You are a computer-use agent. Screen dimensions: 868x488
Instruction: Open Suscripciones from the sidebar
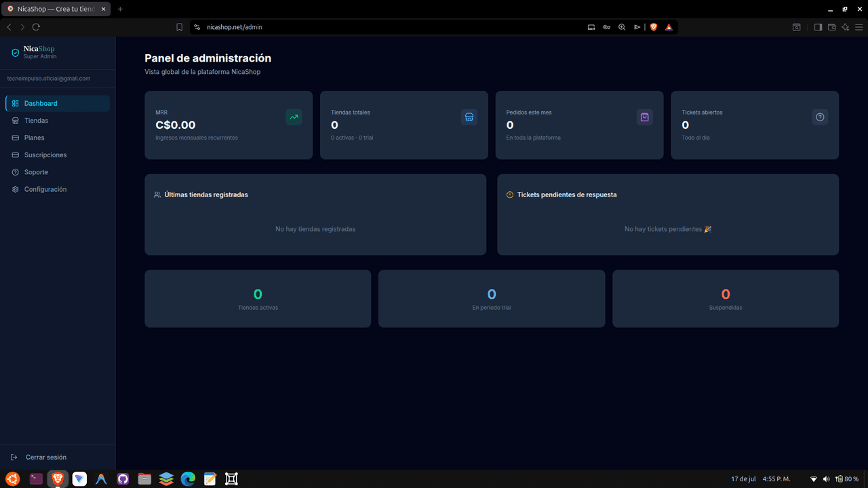point(58,155)
